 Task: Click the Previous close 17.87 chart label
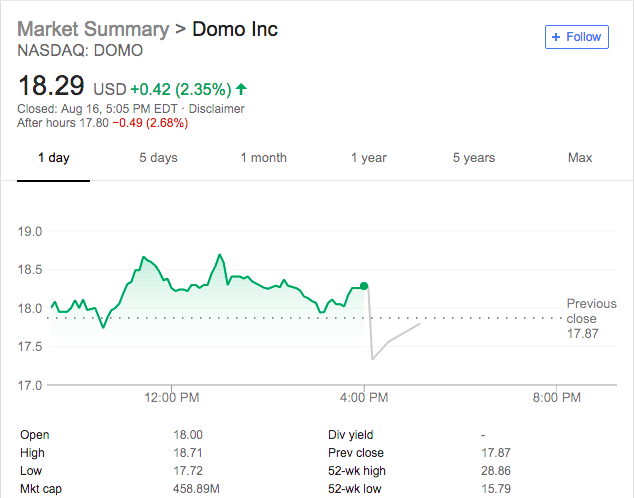pos(592,319)
